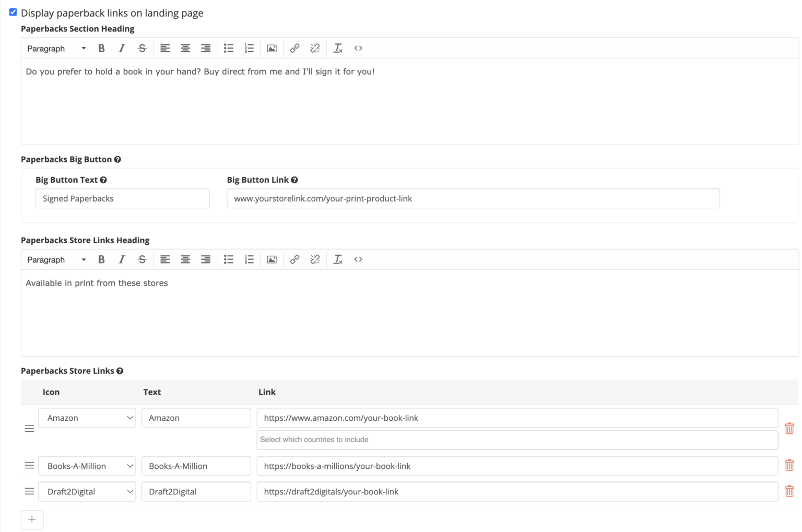802x532 pixels.
Task: Remove a link using the unlink icon
Action: [315, 48]
